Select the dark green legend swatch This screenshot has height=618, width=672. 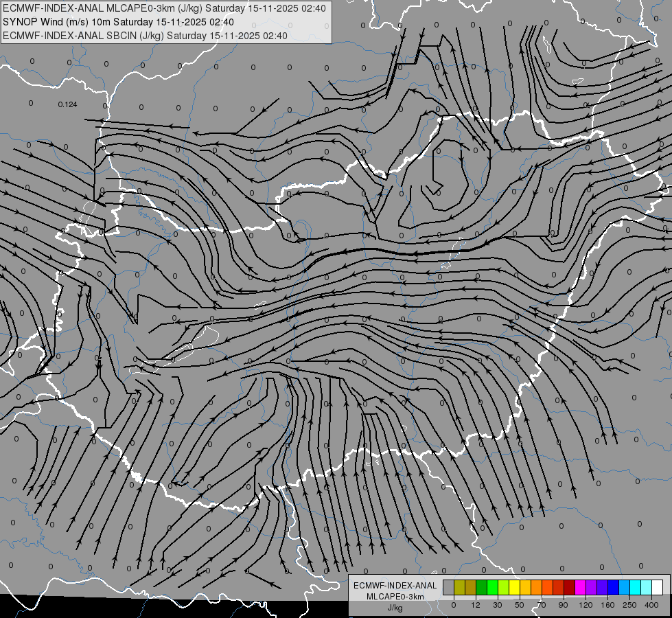(x=481, y=587)
